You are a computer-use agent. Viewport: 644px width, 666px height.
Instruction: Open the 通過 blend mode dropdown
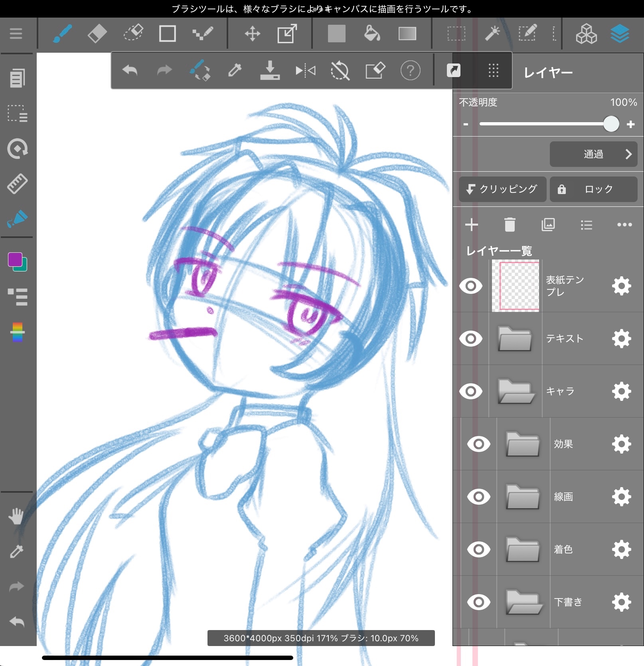(x=593, y=154)
